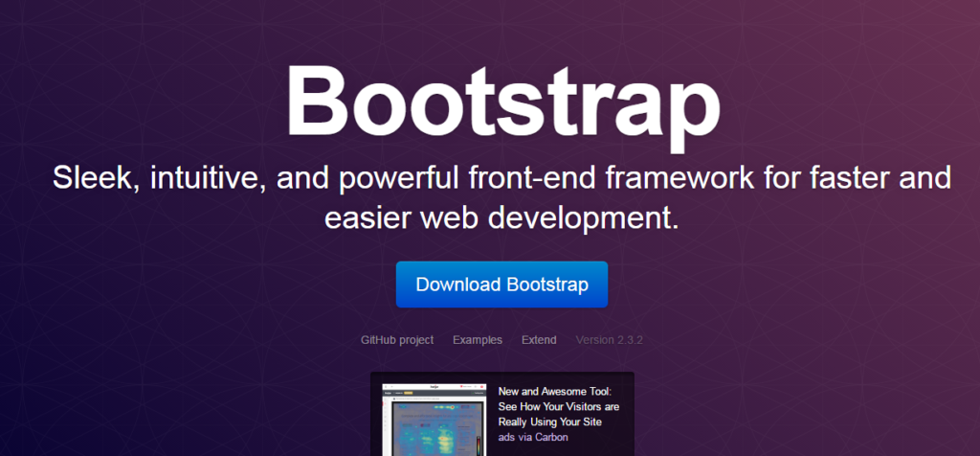
Task: Open the Examples link
Action: point(478,340)
